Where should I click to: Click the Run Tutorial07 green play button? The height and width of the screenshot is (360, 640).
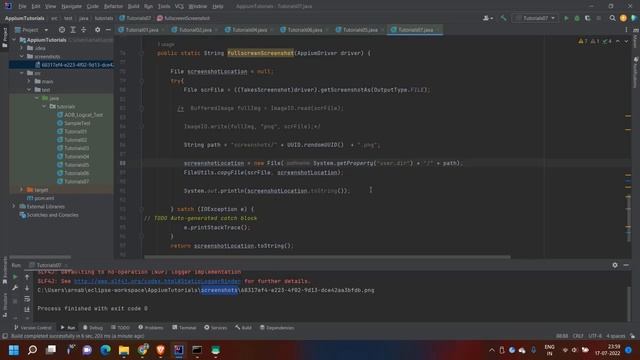566,18
